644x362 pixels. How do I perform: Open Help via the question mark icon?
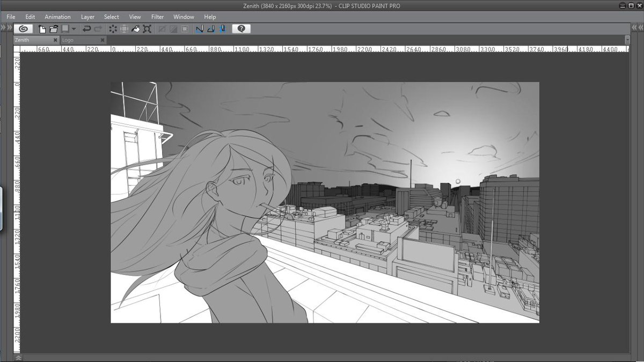tap(240, 29)
